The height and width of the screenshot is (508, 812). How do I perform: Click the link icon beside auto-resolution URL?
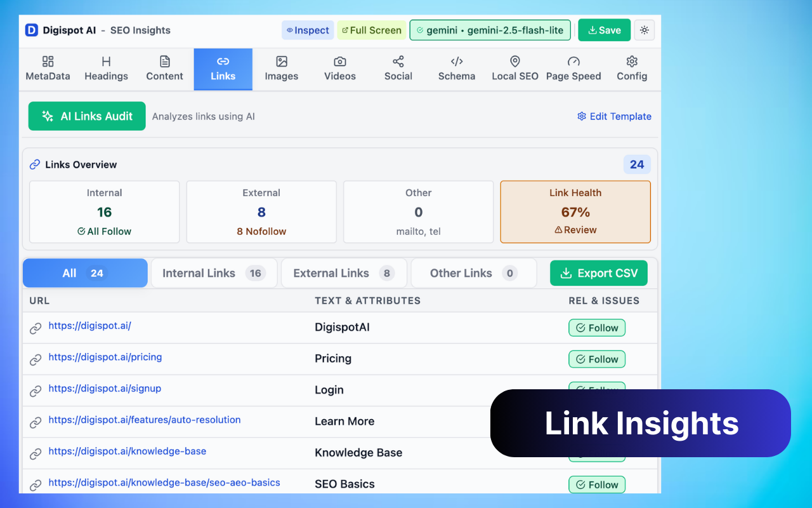coord(36,422)
